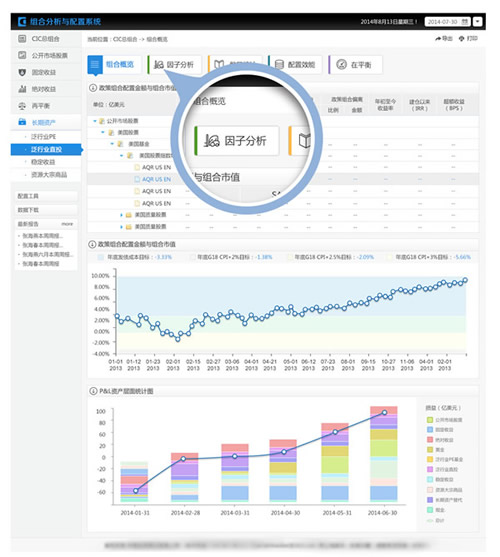This screenshot has height=557, width=500.
Task: Click the stacked bar for 2014-03-31
Action: pos(235,472)
